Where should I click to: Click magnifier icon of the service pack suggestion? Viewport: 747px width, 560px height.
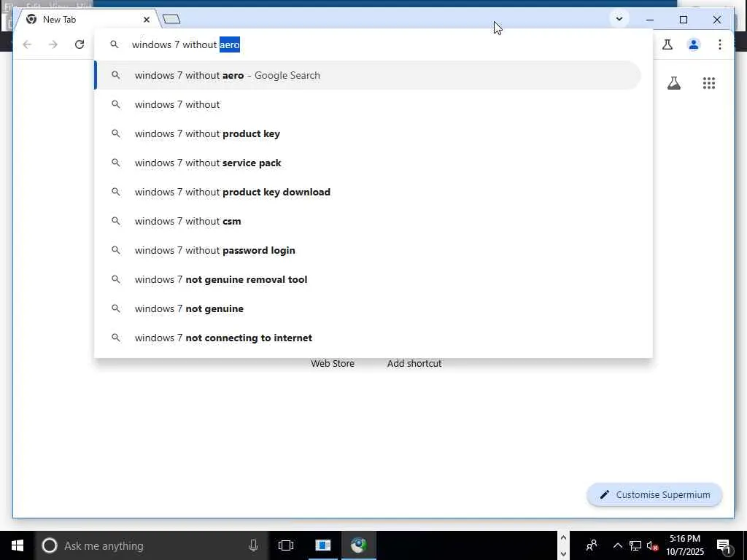[x=116, y=163]
